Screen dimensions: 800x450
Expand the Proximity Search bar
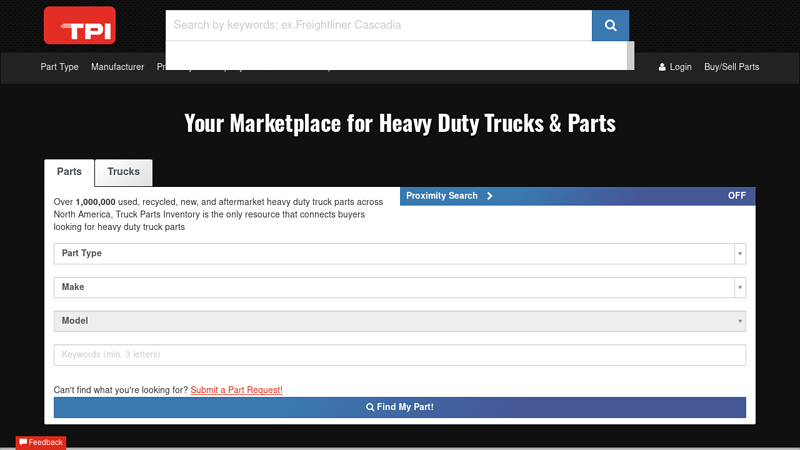(x=578, y=196)
